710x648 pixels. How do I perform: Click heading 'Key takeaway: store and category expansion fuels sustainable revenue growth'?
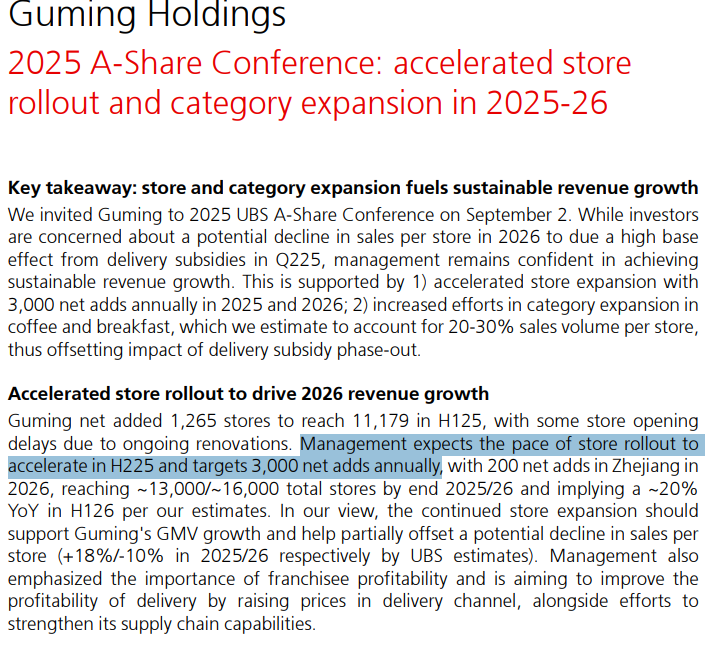353,188
